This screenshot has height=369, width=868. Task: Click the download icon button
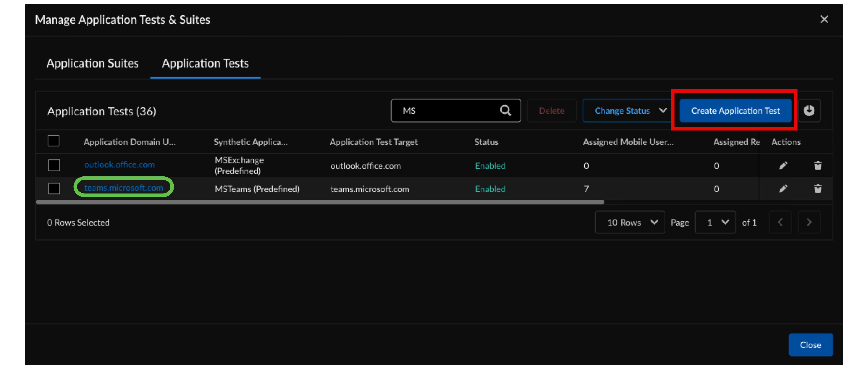(x=809, y=110)
